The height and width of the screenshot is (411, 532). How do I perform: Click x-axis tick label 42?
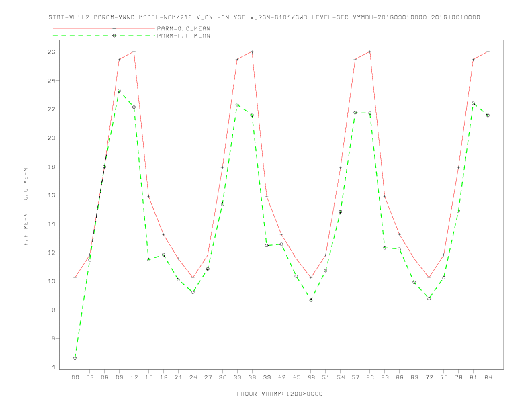[x=281, y=377]
